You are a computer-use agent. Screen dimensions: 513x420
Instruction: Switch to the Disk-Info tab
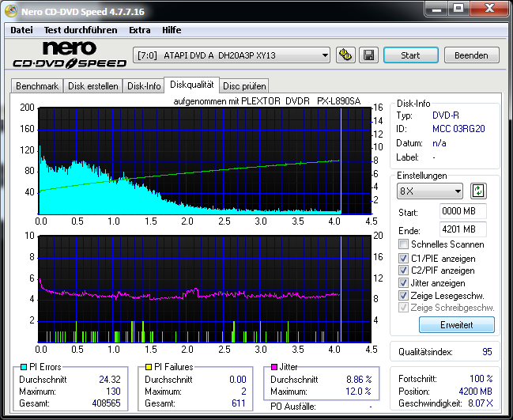pos(144,86)
